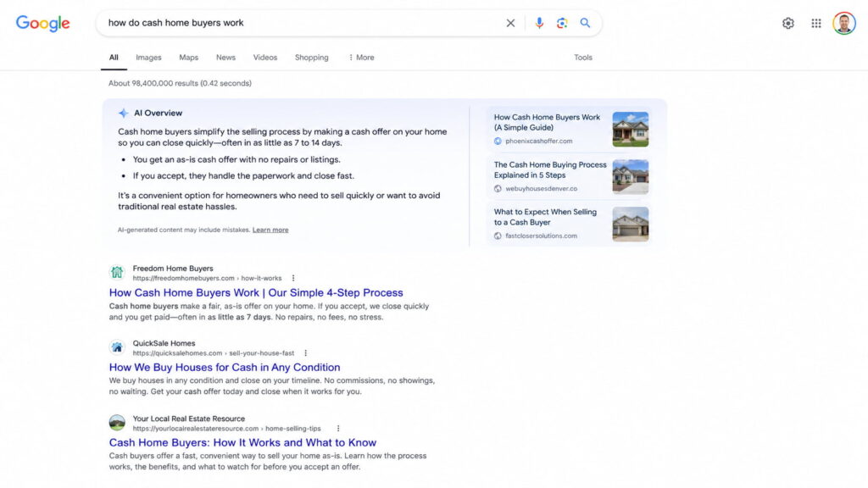Viewport: 868px width, 488px height.
Task: Open Cash Home Buyers: How It Works result
Action: point(242,442)
